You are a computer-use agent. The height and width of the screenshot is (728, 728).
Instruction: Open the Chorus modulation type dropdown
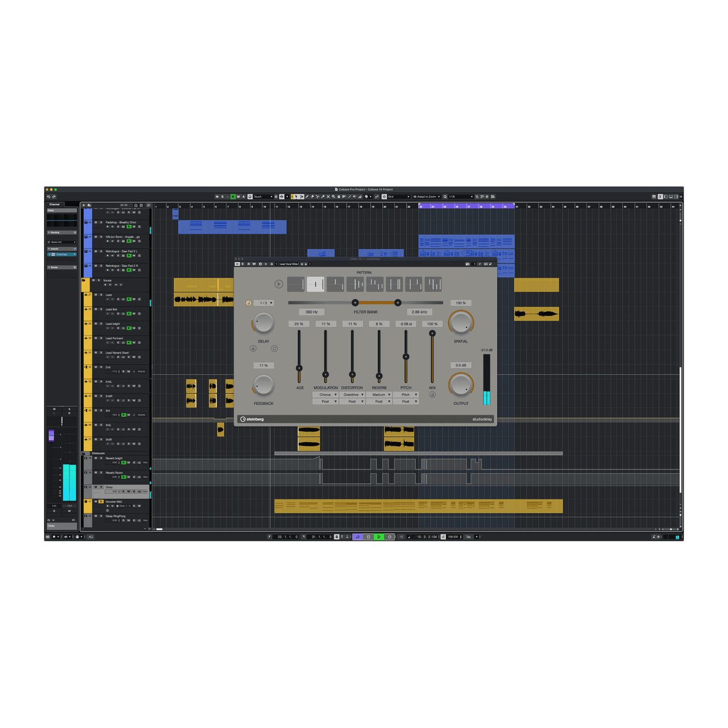click(x=326, y=395)
